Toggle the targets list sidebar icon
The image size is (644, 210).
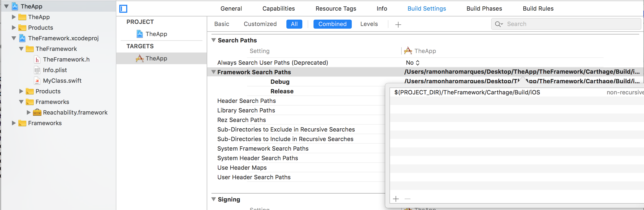click(123, 9)
